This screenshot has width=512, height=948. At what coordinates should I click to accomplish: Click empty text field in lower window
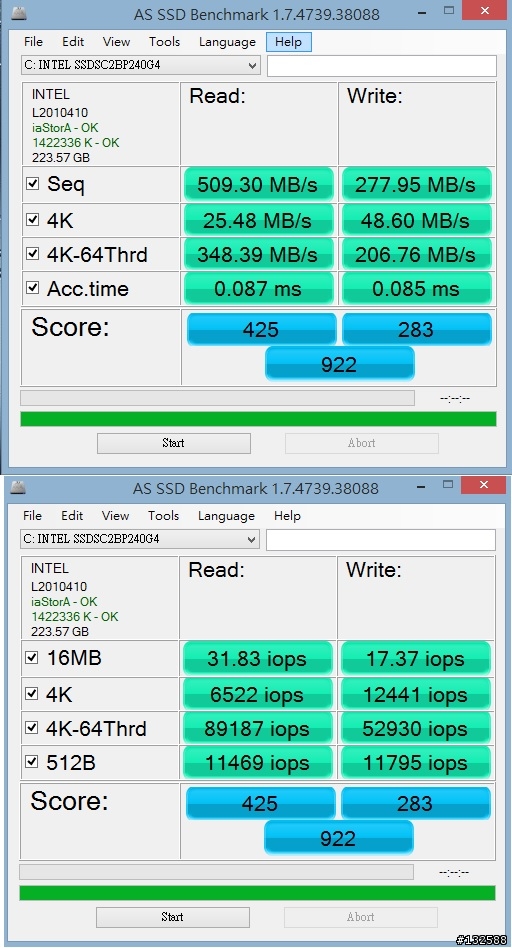tap(381, 540)
